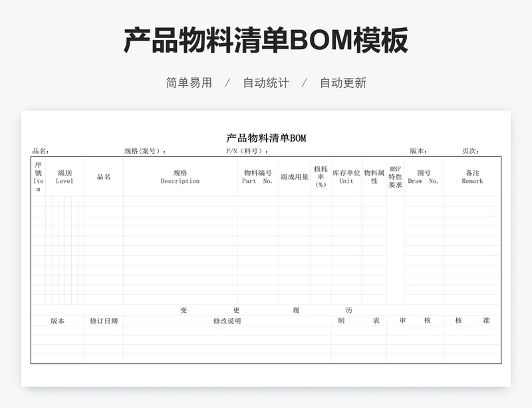
Task: Select the 修改说明 header cell
Action: 227,321
